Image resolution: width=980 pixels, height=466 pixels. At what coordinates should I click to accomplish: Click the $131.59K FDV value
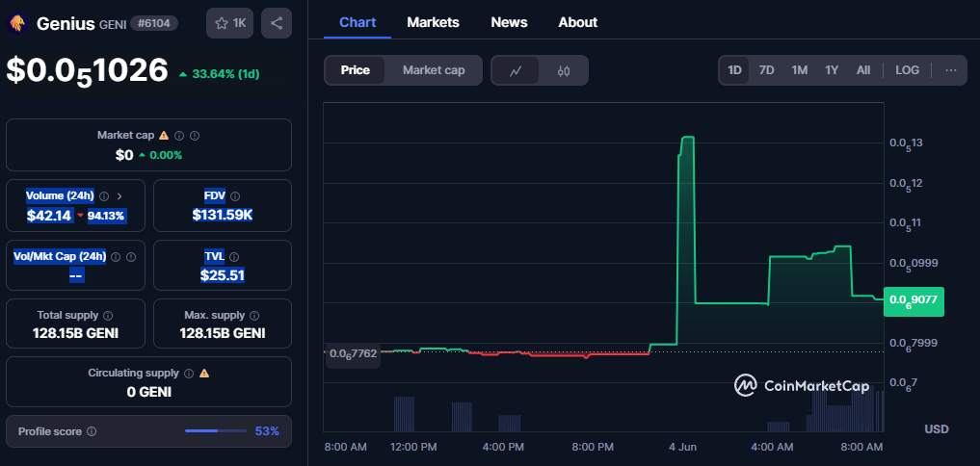coord(223,215)
